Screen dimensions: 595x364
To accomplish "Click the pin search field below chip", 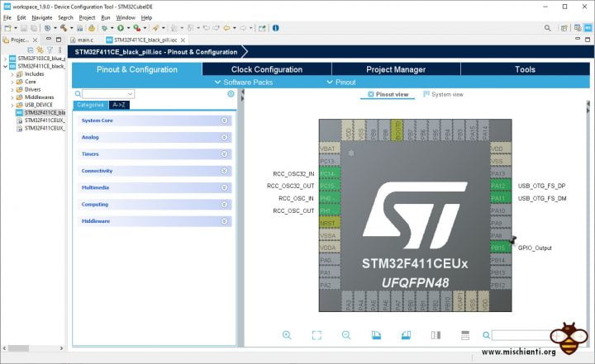I will [x=521, y=335].
